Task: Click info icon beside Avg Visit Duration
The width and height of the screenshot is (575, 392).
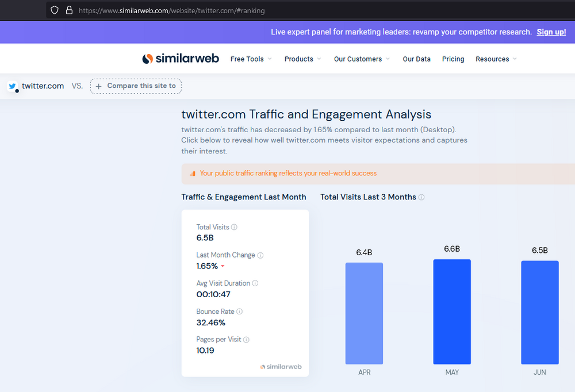Action: tap(255, 283)
